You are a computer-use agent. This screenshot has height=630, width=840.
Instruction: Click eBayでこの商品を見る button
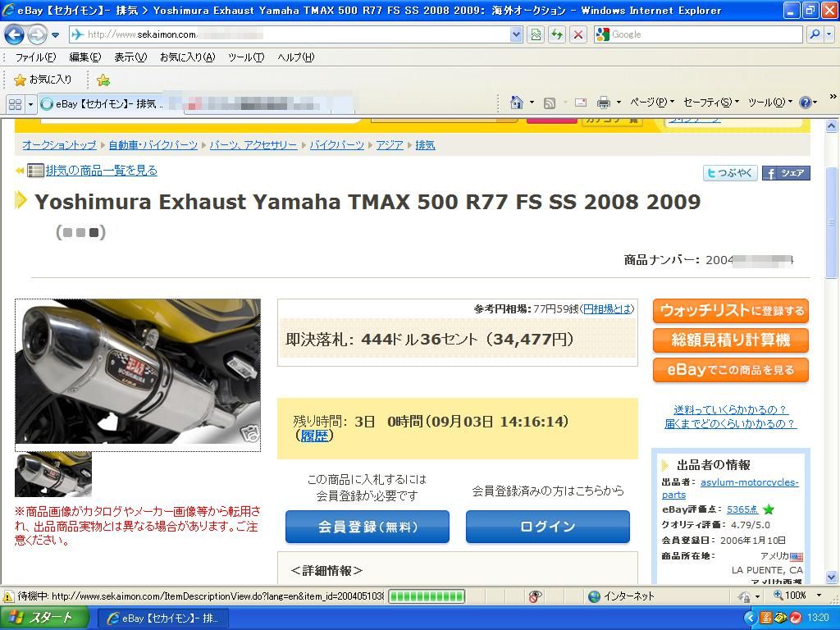coord(731,370)
